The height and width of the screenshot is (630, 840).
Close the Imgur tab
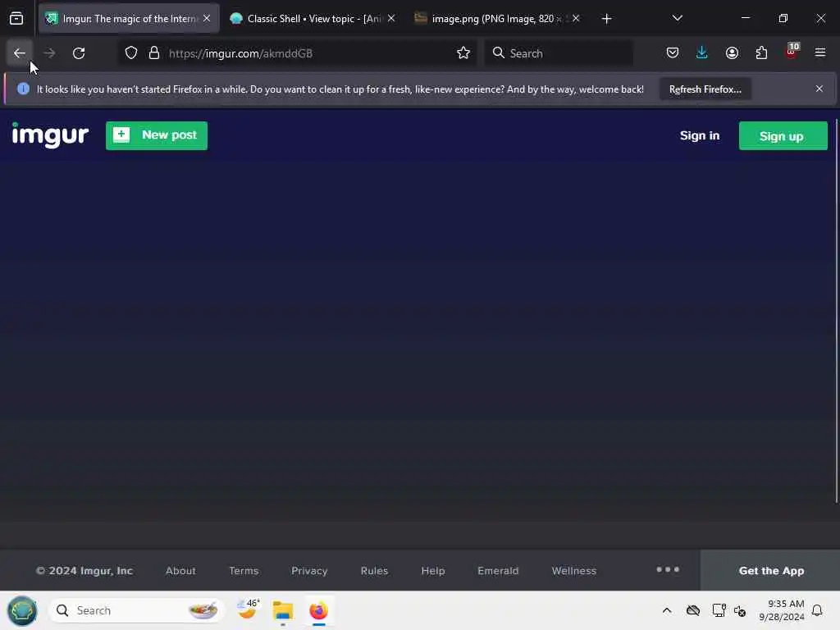(207, 19)
